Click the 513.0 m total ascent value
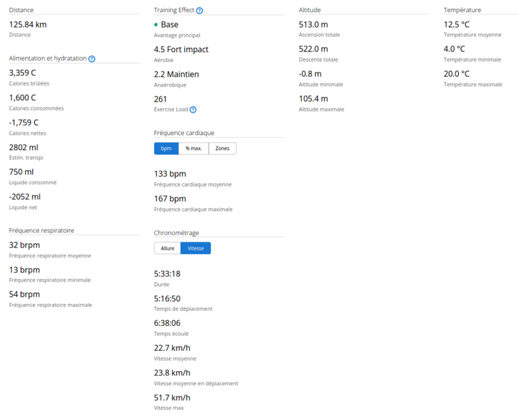 313,24
